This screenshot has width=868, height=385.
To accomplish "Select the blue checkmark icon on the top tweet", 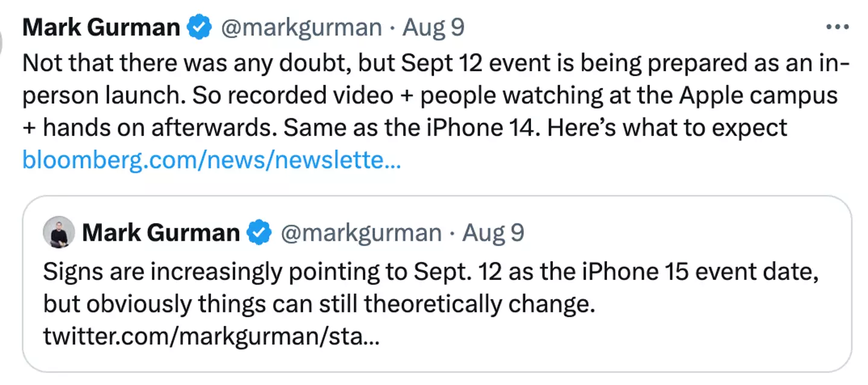I will 199,27.
